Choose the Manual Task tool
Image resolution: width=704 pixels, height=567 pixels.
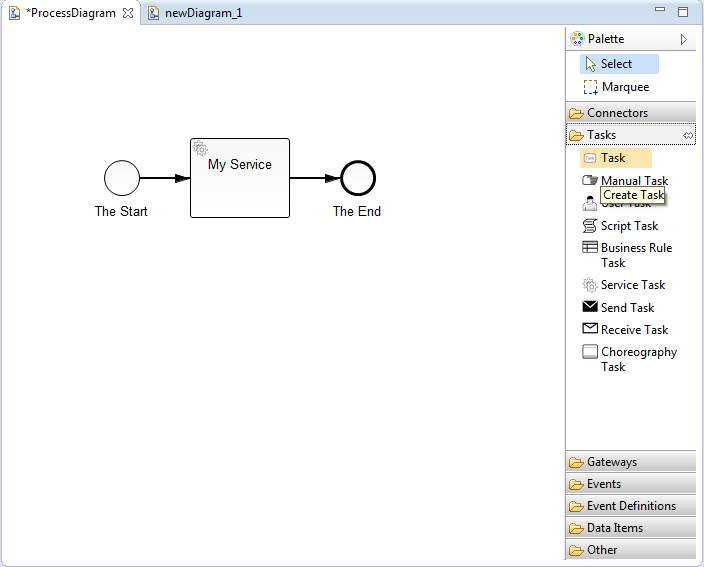[626, 180]
